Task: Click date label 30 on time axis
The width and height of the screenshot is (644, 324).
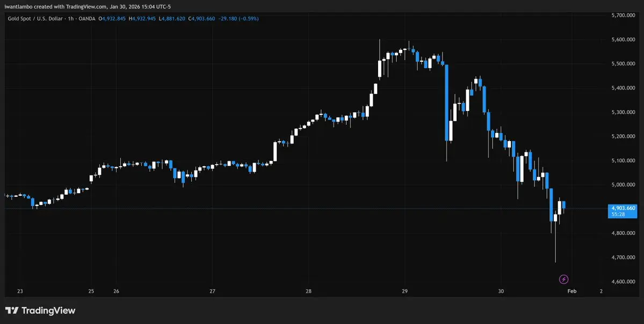Action: point(501,291)
